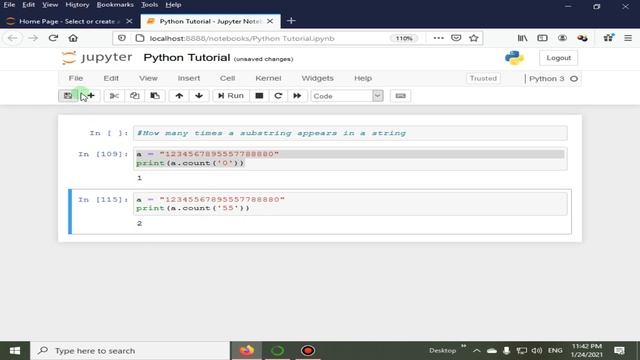
Task: Toggle the sidebar view icon
Action: 542,38
